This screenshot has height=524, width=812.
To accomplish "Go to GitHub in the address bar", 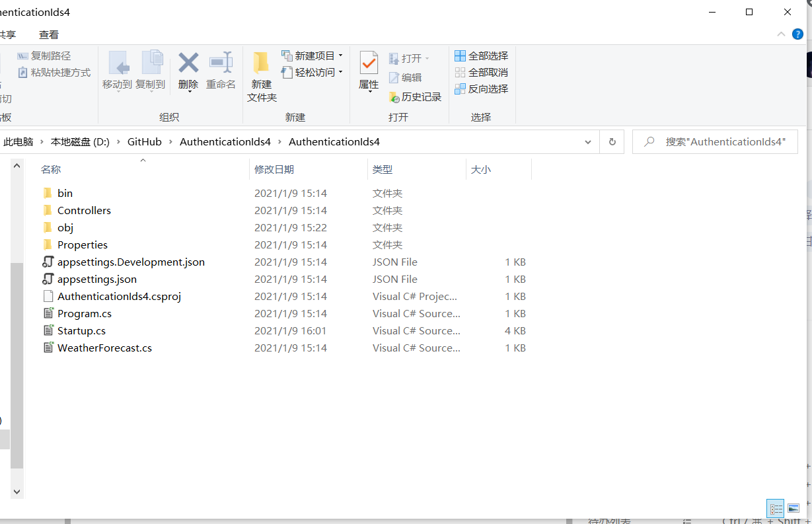I will pos(145,141).
